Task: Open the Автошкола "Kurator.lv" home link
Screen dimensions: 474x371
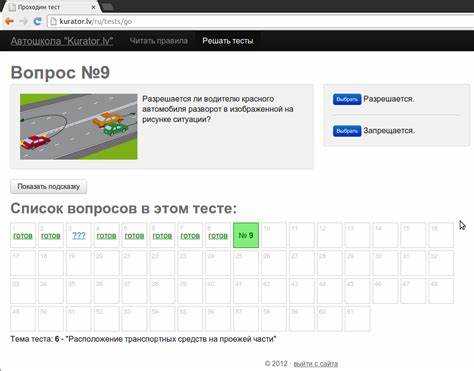Action: (62, 41)
